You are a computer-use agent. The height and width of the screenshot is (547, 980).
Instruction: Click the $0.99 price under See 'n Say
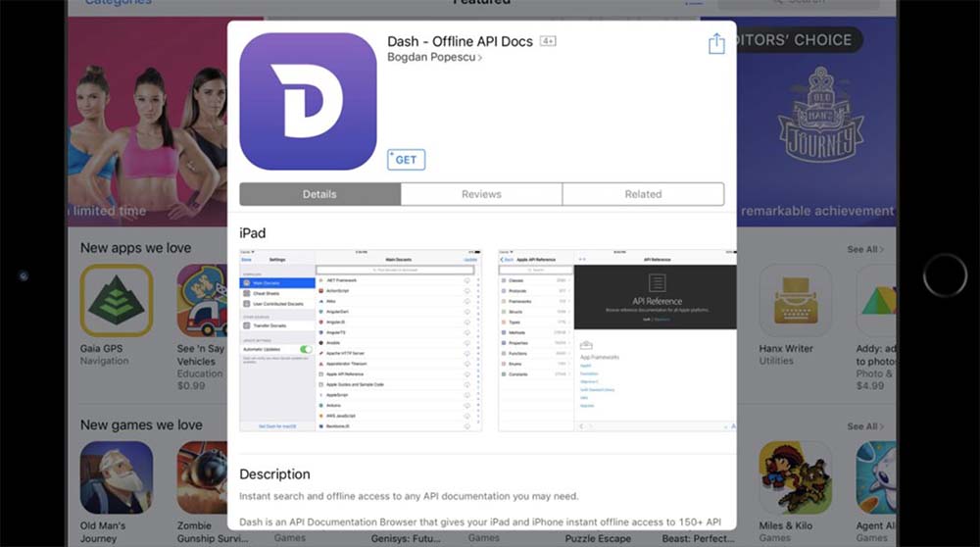[x=191, y=385]
